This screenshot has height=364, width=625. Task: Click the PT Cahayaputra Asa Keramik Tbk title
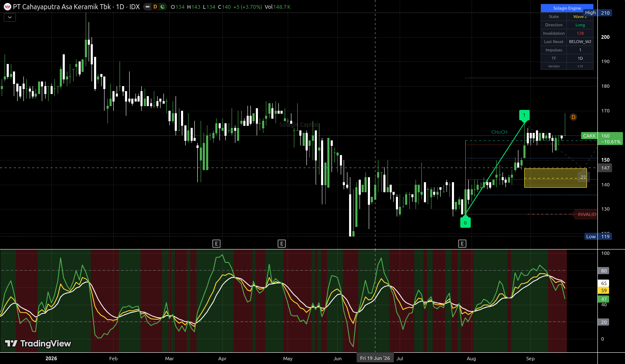[62, 7]
